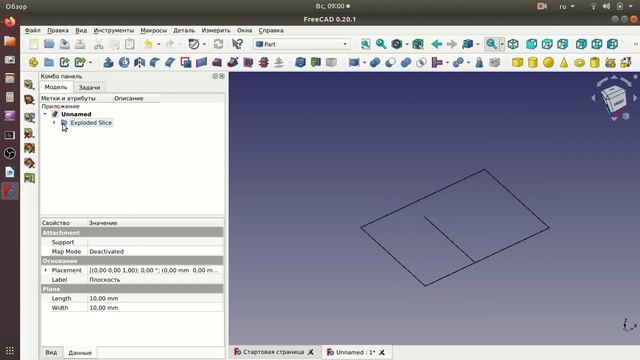Undo the last action
640x360 pixels.
(x=148, y=44)
